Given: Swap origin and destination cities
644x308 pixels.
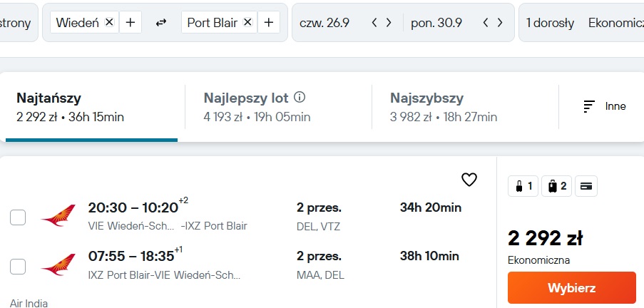Looking at the screenshot, I should [161, 23].
